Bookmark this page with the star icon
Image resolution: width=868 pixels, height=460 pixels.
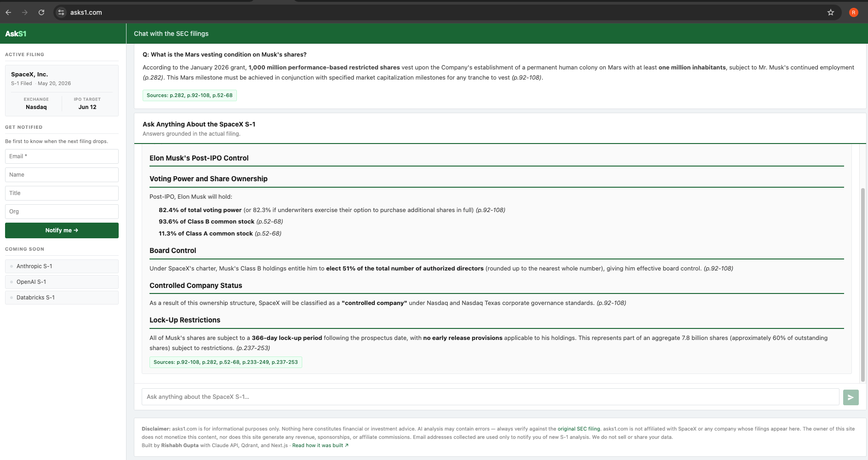(831, 12)
